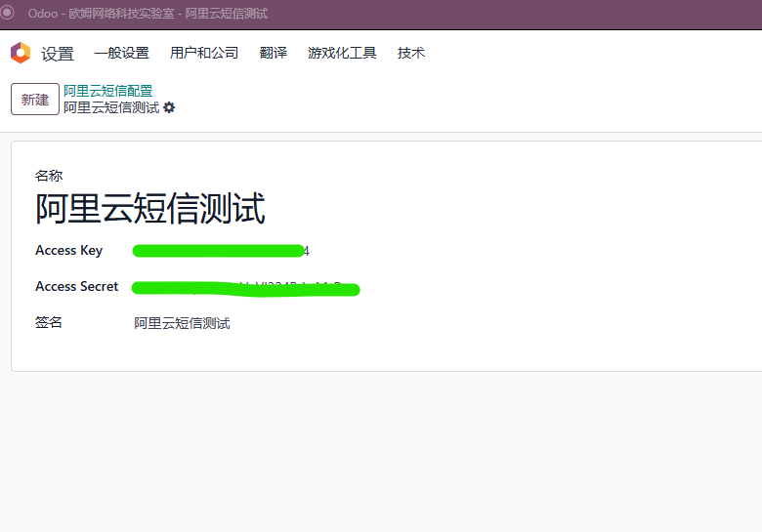The image size is (762, 532).
Task: Open the 设置 app home
Action: pyautogui.click(x=58, y=53)
